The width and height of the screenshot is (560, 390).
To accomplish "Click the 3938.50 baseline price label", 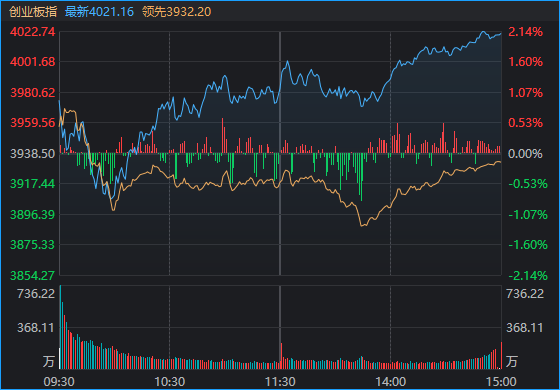I will point(32,154).
